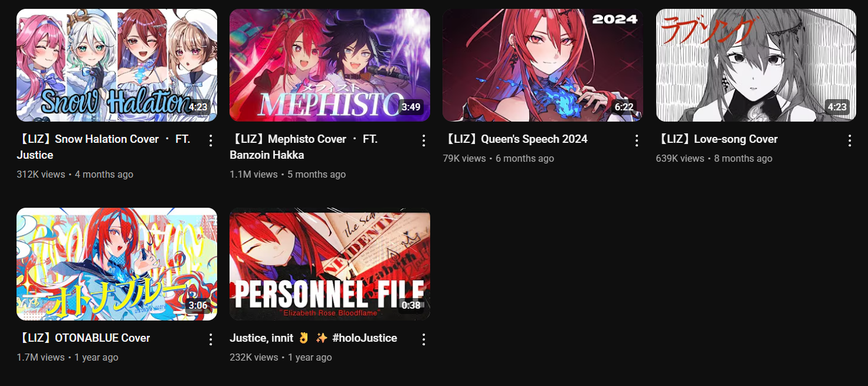This screenshot has height=386, width=868.
Task: Click the 【LIZ】Love-song Cover title
Action: pos(717,139)
